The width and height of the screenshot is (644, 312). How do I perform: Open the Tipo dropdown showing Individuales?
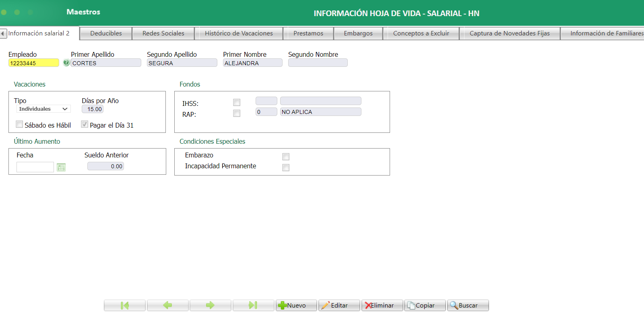43,109
